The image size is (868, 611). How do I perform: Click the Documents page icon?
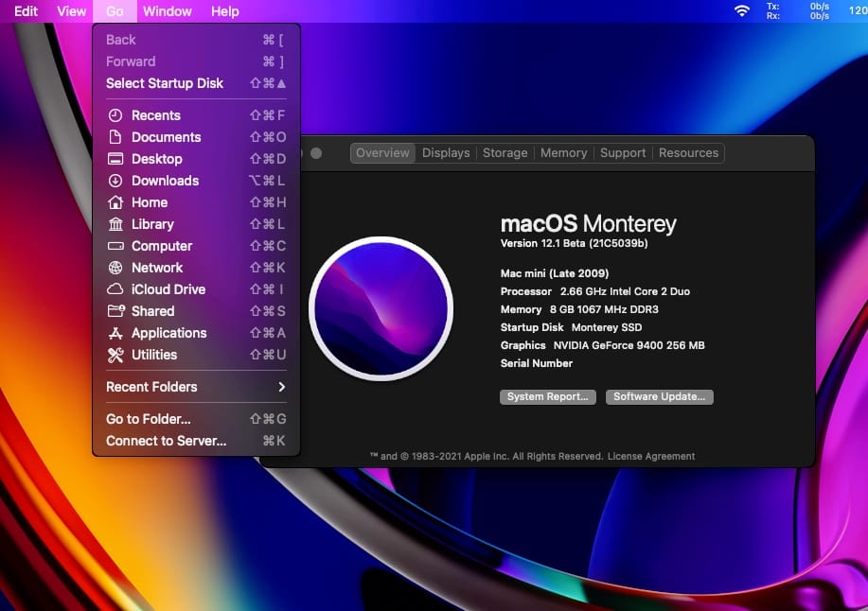[x=115, y=137]
